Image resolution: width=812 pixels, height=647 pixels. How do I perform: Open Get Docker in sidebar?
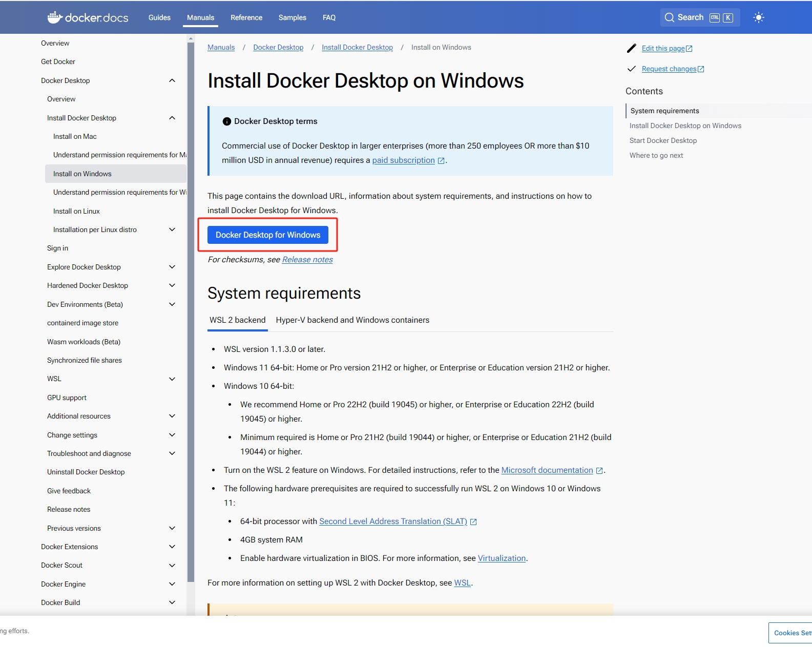58,61
